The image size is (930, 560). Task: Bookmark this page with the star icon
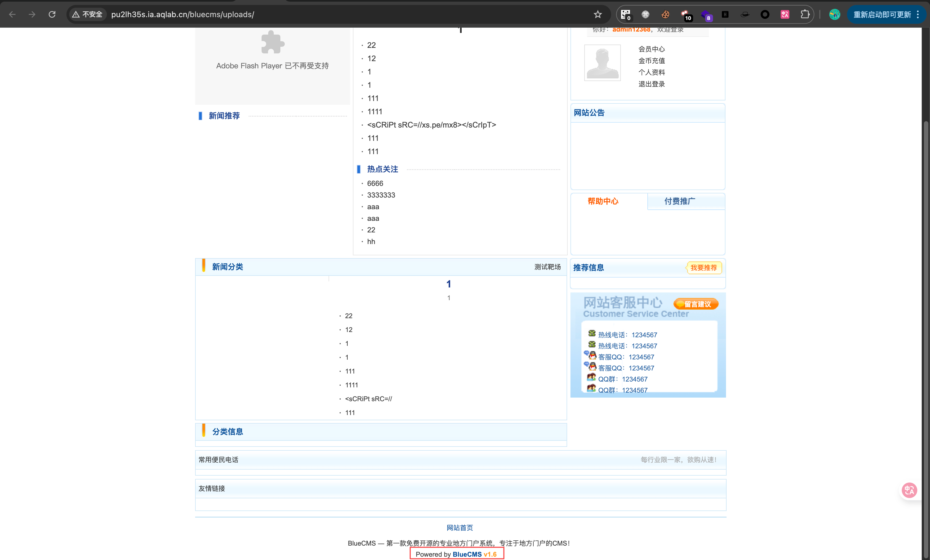(598, 14)
